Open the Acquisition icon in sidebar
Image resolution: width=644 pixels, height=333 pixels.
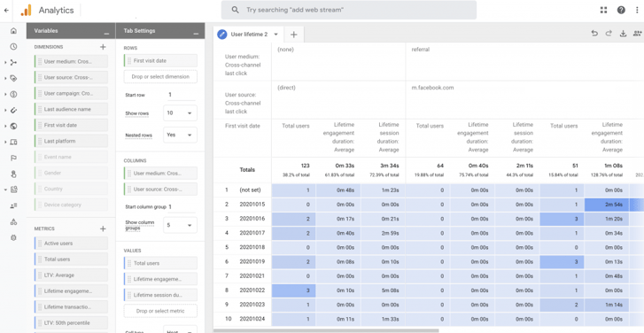[13, 62]
